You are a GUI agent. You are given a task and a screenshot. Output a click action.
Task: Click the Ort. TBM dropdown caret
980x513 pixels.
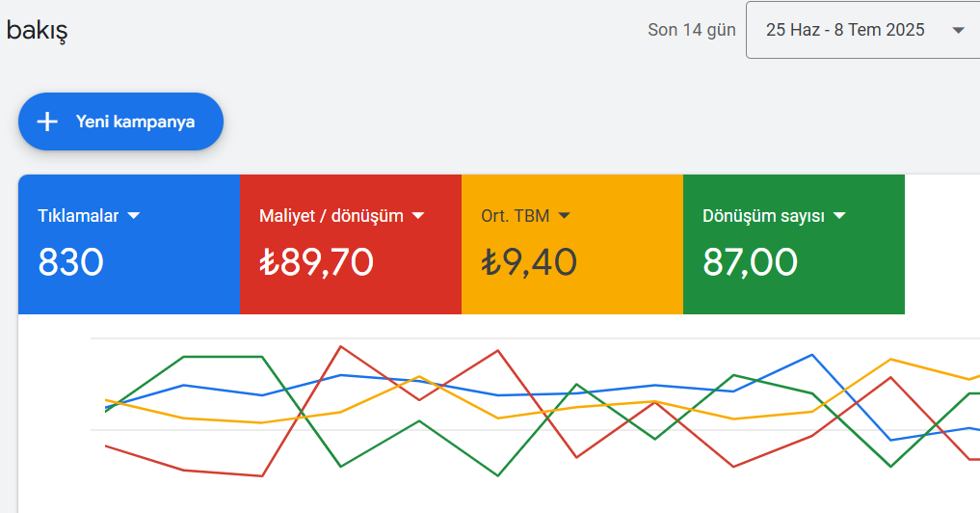pos(565,216)
